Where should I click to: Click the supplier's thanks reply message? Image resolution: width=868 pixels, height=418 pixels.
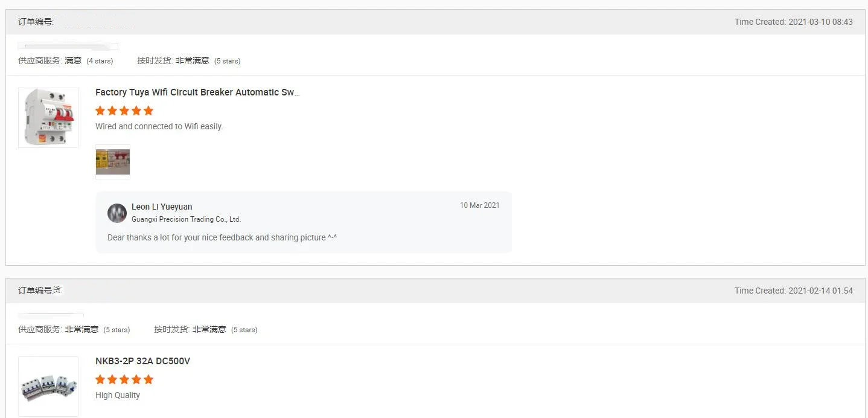click(222, 237)
